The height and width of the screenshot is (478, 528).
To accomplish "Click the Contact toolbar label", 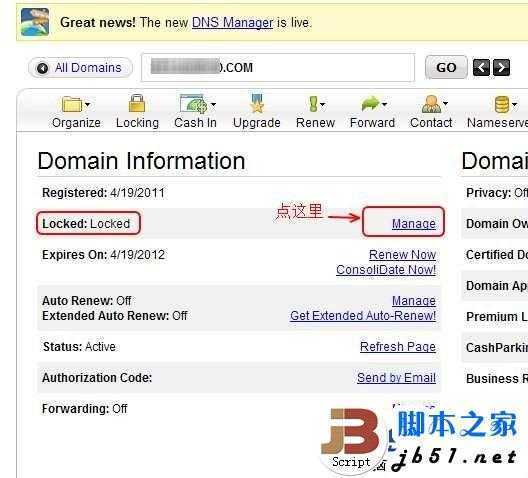I will (x=431, y=123).
